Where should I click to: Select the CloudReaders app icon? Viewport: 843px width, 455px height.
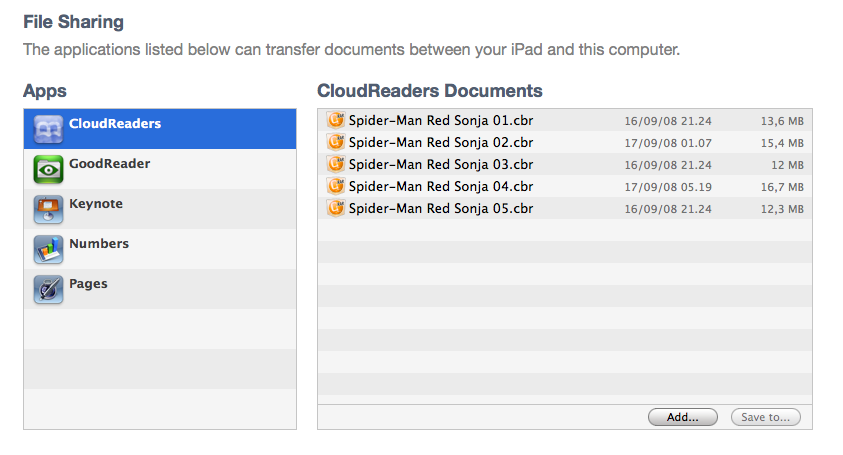[48, 129]
